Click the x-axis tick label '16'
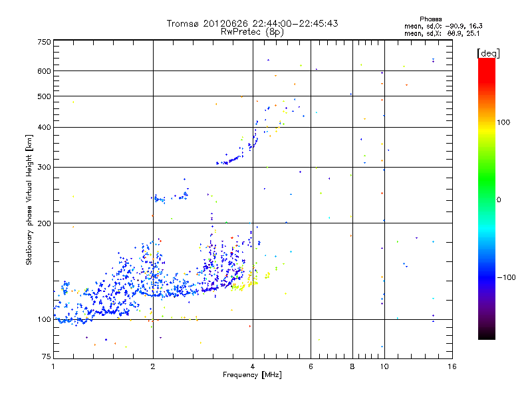Screen dimensions: 532x399 [452, 366]
